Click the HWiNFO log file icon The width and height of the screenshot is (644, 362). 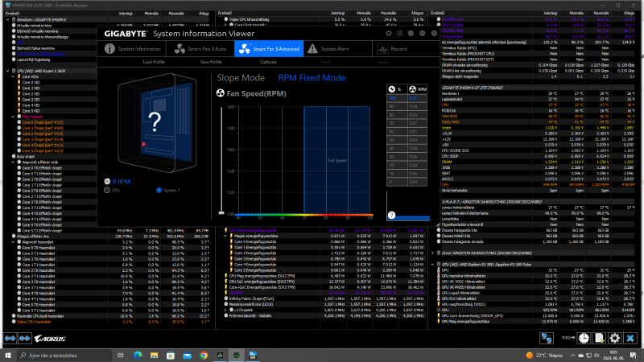click(x=599, y=338)
